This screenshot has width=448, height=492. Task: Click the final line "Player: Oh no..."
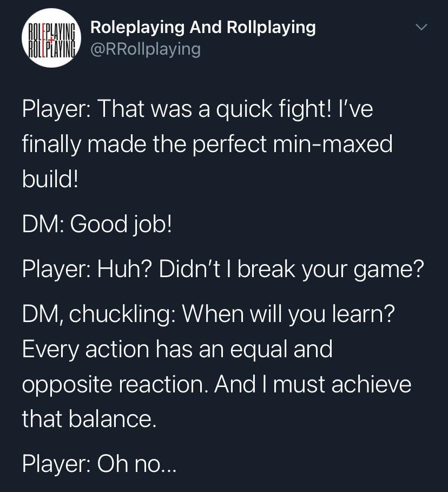(x=99, y=463)
